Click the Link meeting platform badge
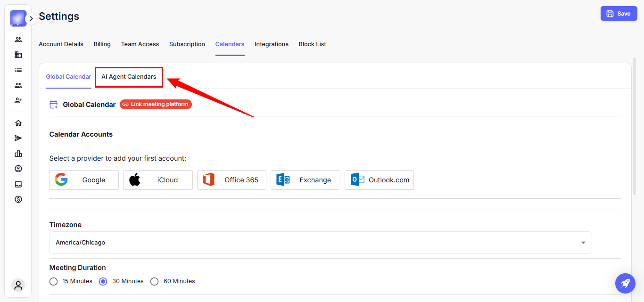 [156, 104]
